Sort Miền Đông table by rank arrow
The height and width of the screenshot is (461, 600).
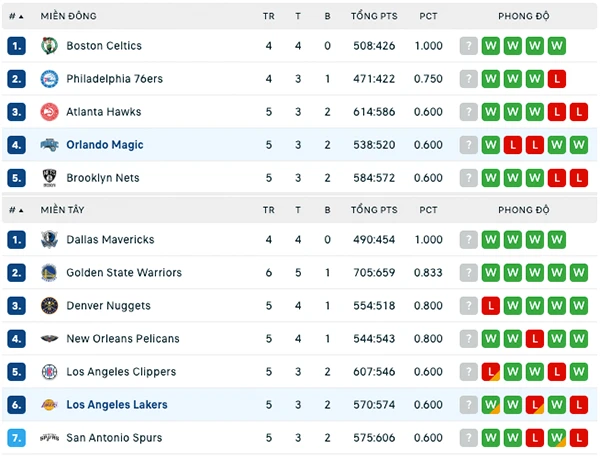click(x=16, y=16)
